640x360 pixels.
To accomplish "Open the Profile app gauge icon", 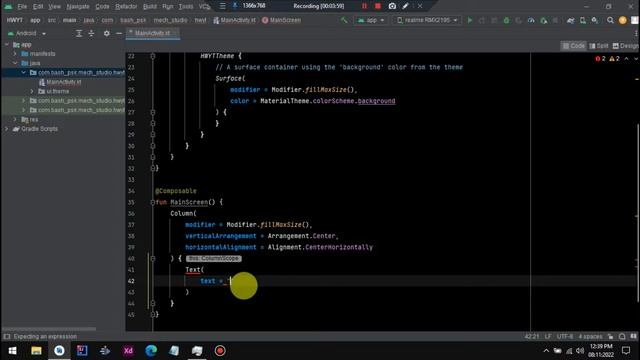I will (x=531, y=20).
